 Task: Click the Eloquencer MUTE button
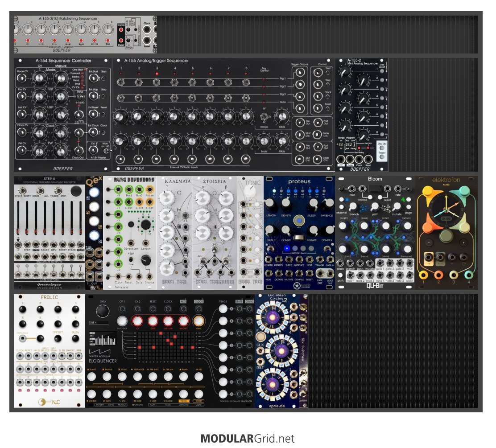pyautogui.click(x=107, y=394)
